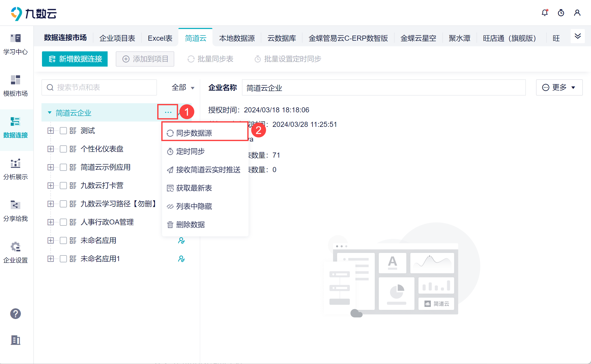Choose 同步数据源 from context menu
Image resolution: width=591 pixels, height=364 pixels.
[x=194, y=133]
